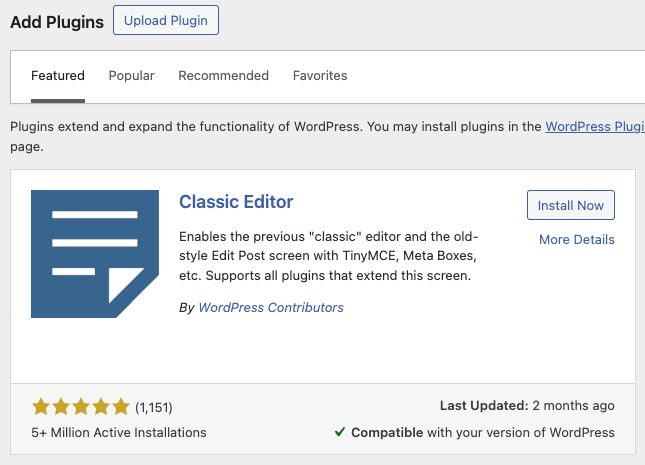Open the Favorites tab
Screen dimensions: 645x465
[320, 76]
